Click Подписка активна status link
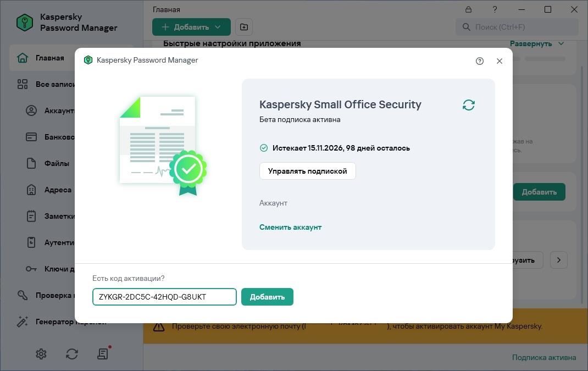Image resolution: width=588 pixels, height=371 pixels. click(x=543, y=357)
